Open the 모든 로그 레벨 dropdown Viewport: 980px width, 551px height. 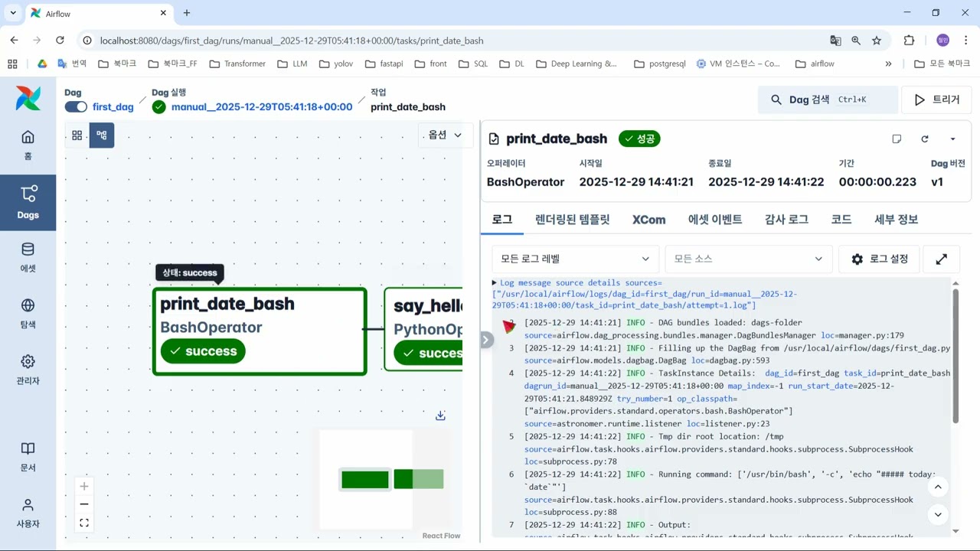point(575,259)
